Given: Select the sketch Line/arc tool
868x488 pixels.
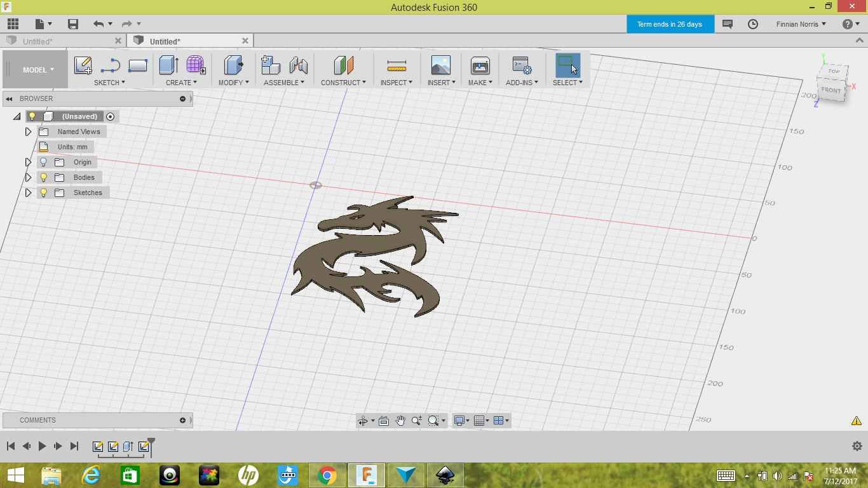Looking at the screenshot, I should click(111, 65).
